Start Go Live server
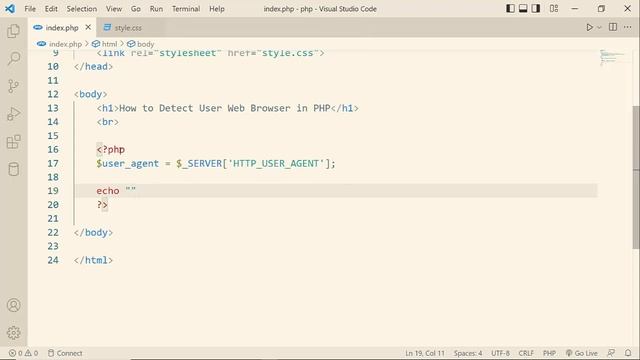The image size is (640, 360). click(x=582, y=353)
